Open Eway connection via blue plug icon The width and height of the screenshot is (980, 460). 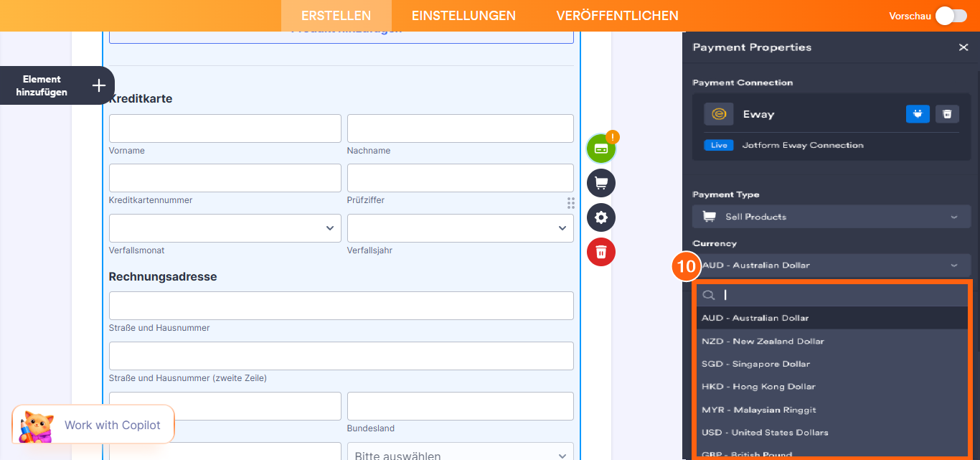pos(918,113)
